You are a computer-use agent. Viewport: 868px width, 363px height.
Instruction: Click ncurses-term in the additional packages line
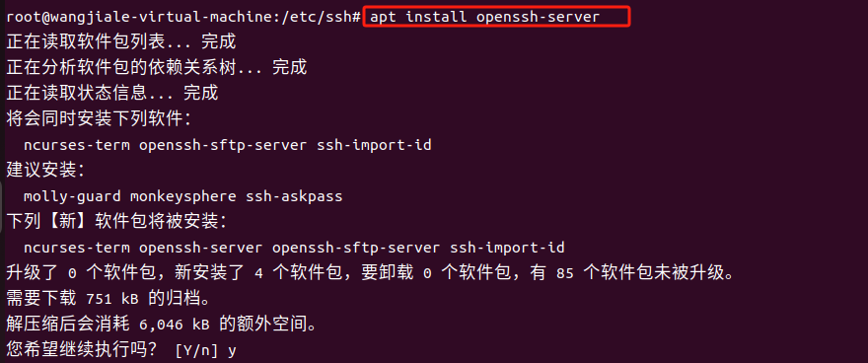click(x=77, y=146)
